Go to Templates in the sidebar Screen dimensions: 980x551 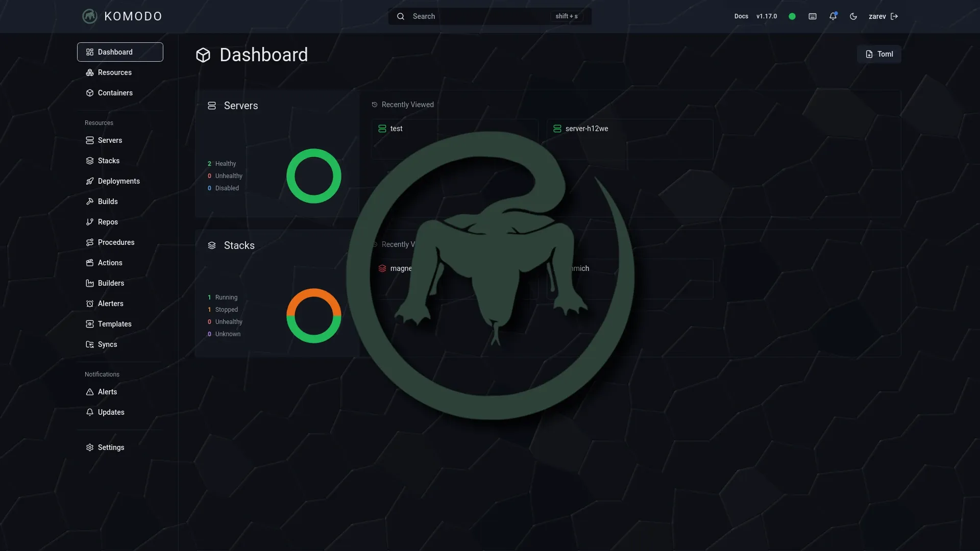click(90, 324)
